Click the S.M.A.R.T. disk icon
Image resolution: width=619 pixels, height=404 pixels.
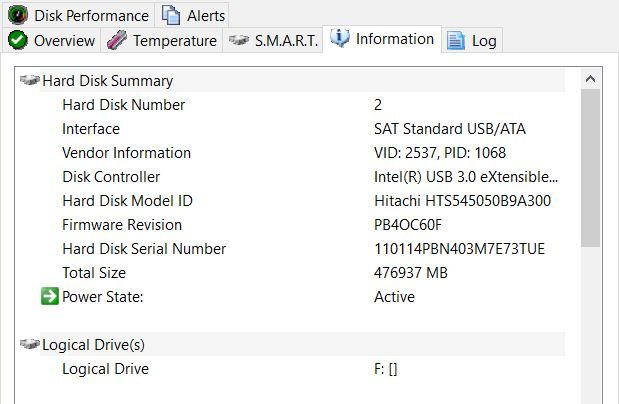click(238, 40)
